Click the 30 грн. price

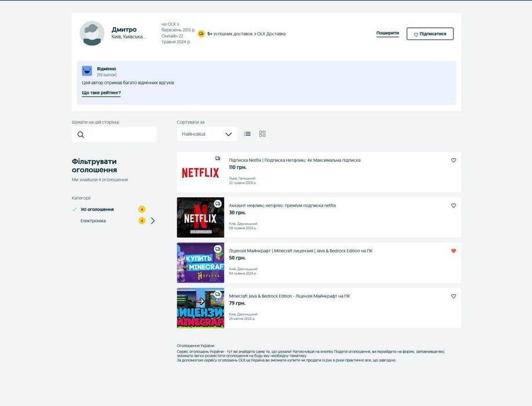pyautogui.click(x=237, y=212)
